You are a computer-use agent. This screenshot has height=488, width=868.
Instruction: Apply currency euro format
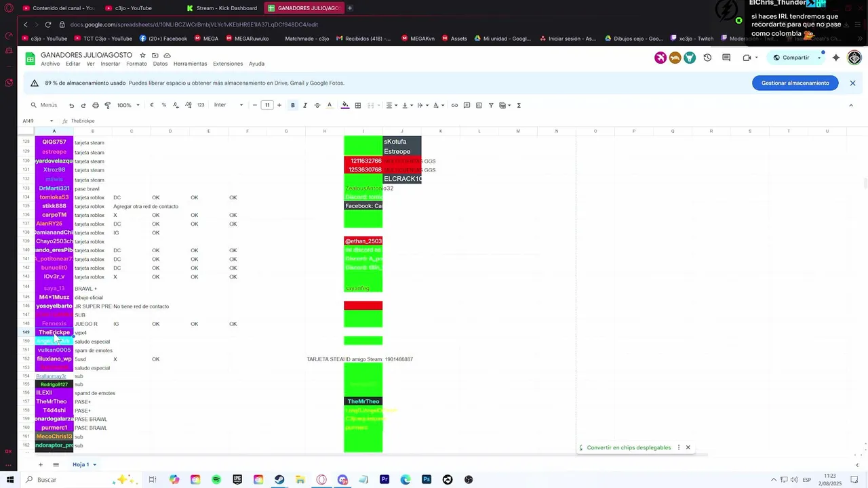[152, 105]
